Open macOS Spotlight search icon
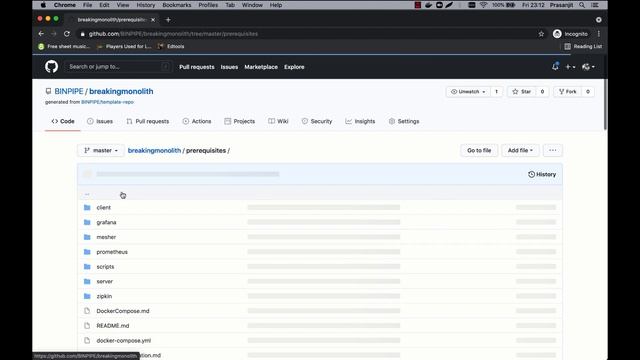Viewport: 640px width, 360px height. [x=582, y=5]
